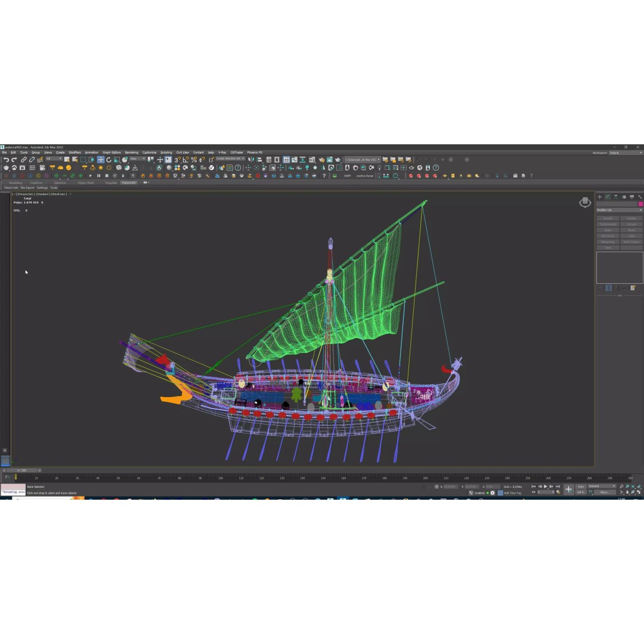
Task: Open the Rendering menu
Action: tap(131, 153)
